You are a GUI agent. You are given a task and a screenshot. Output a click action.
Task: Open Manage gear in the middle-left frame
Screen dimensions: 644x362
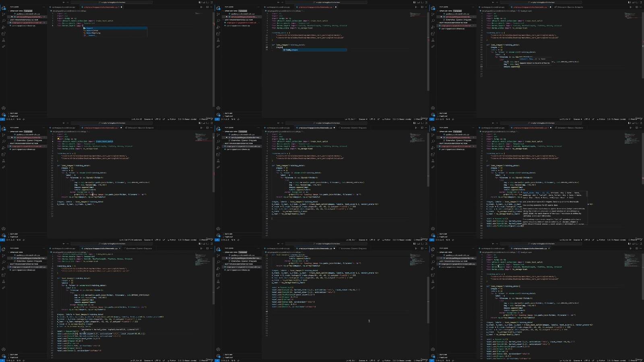[x=4, y=235]
